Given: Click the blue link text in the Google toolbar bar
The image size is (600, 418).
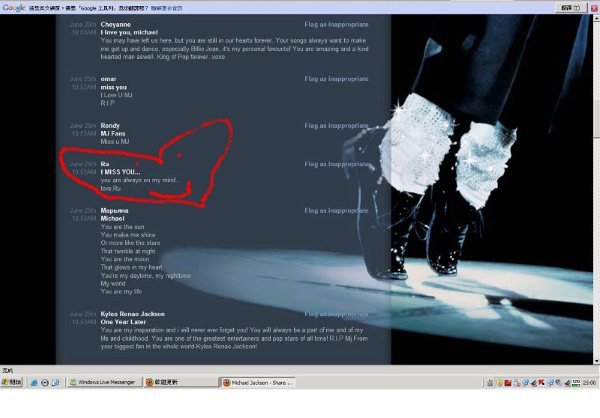Looking at the screenshot, I should point(166,8).
